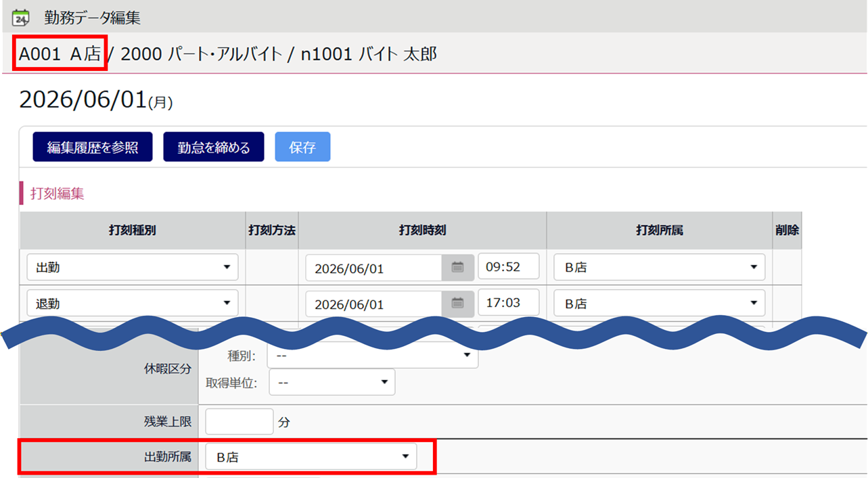Click the 17:03 time field

pos(509,302)
